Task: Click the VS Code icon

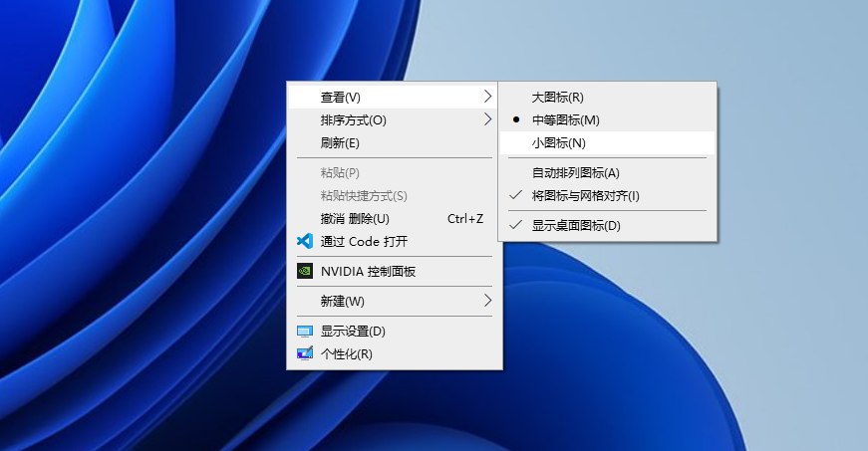Action: point(305,241)
